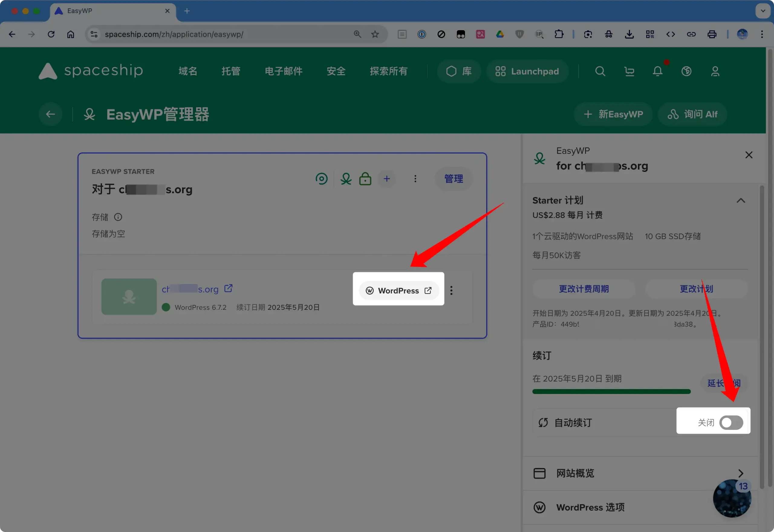Click the address bar URL field
Viewport: 774px width, 532px height.
click(x=227, y=34)
